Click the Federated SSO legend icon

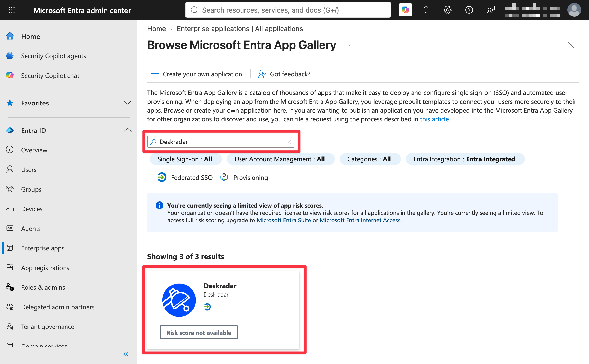(162, 177)
